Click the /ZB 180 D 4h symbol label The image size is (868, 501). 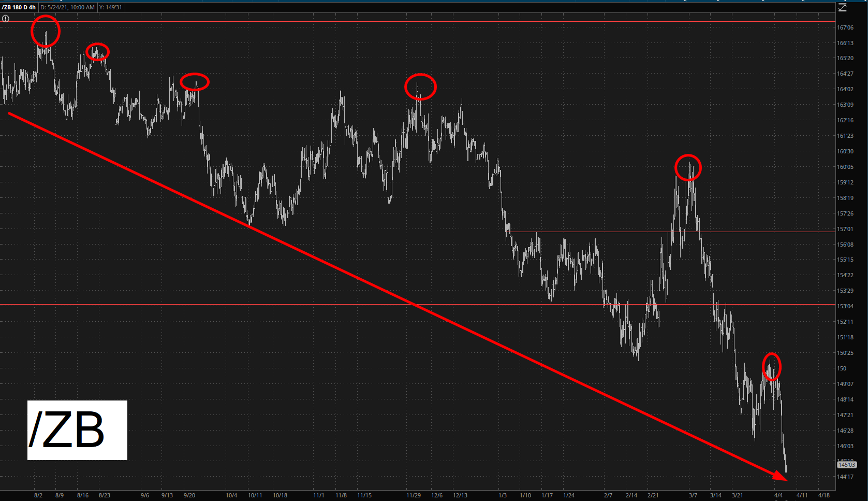tap(19, 7)
